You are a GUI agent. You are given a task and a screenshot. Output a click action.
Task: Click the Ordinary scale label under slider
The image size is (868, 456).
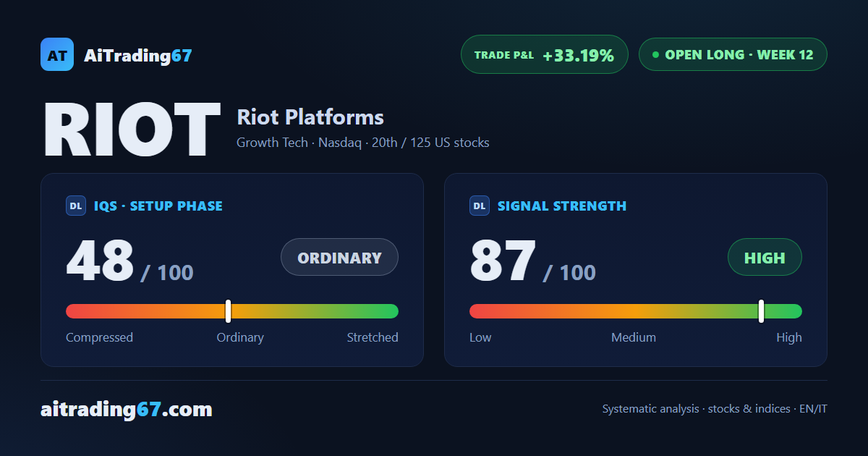pyautogui.click(x=240, y=337)
